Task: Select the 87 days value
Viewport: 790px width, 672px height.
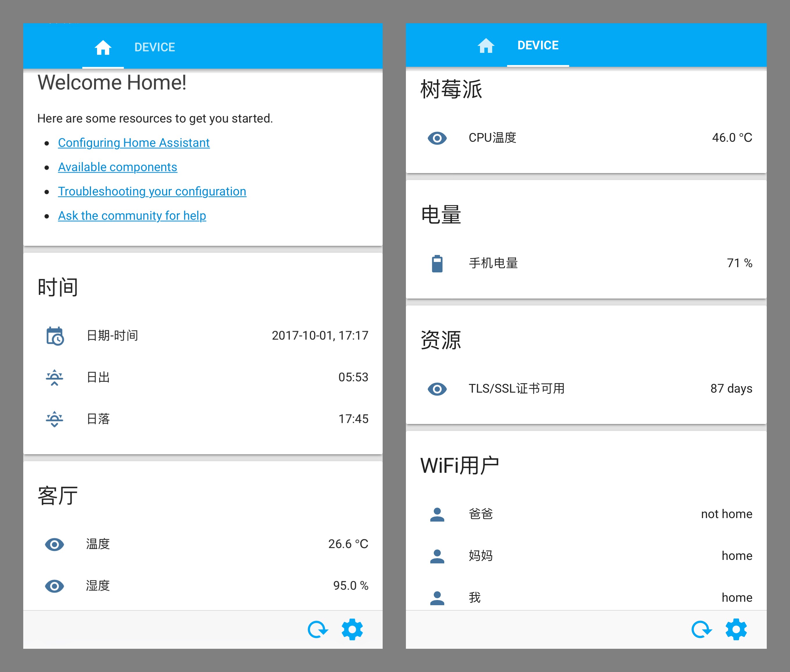Action: 731,389
